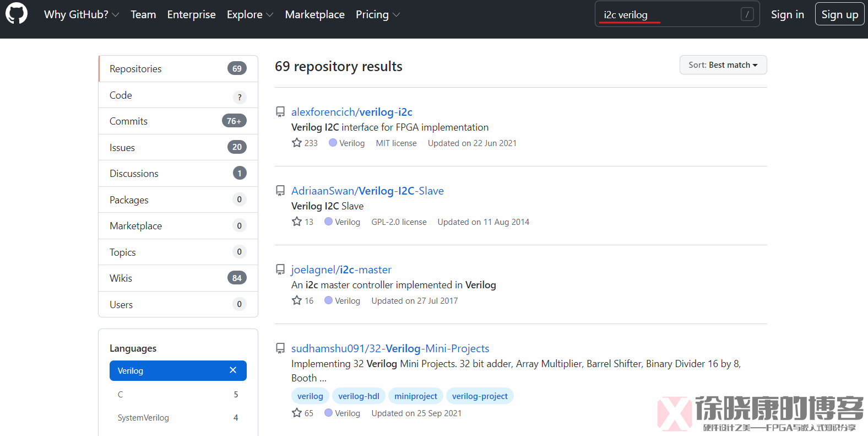Select Users results category
Screen dimensions: 868x436
[178, 304]
